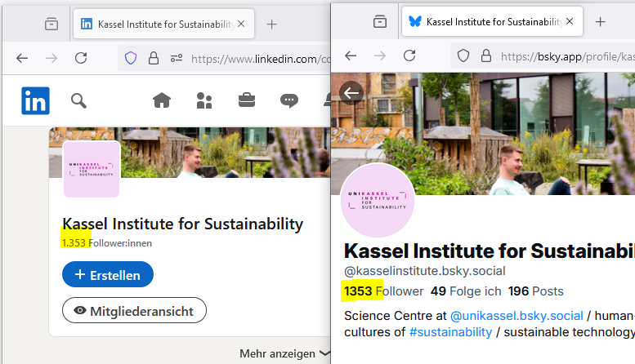Image resolution: width=635 pixels, height=364 pixels.
Task: Click the LinkedIn logo icon
Action: pyautogui.click(x=36, y=100)
